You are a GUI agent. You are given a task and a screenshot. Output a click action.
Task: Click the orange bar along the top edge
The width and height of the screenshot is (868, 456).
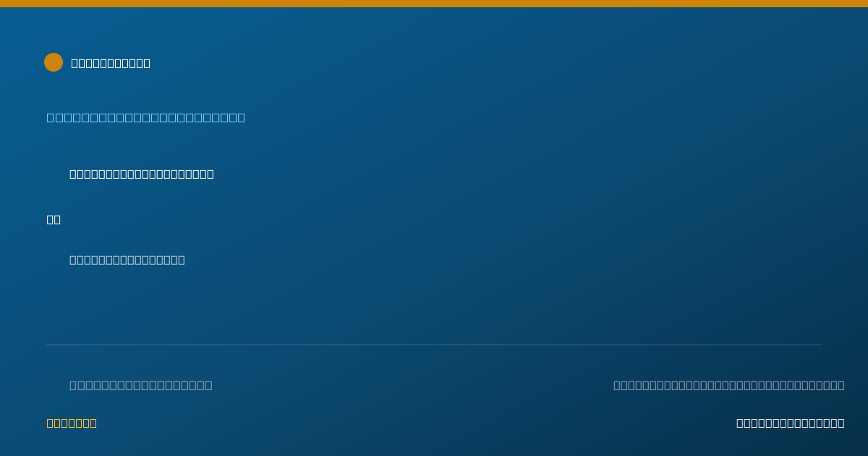434,4
